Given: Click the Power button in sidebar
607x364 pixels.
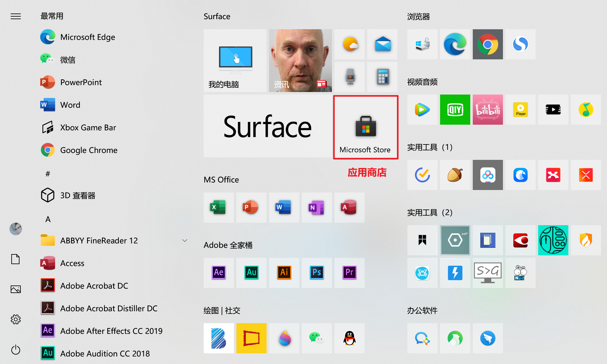Looking at the screenshot, I should tap(16, 350).
